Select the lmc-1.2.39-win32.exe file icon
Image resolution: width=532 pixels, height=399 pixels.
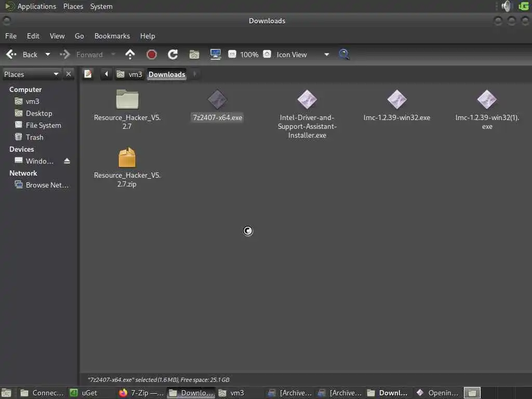[x=397, y=99]
